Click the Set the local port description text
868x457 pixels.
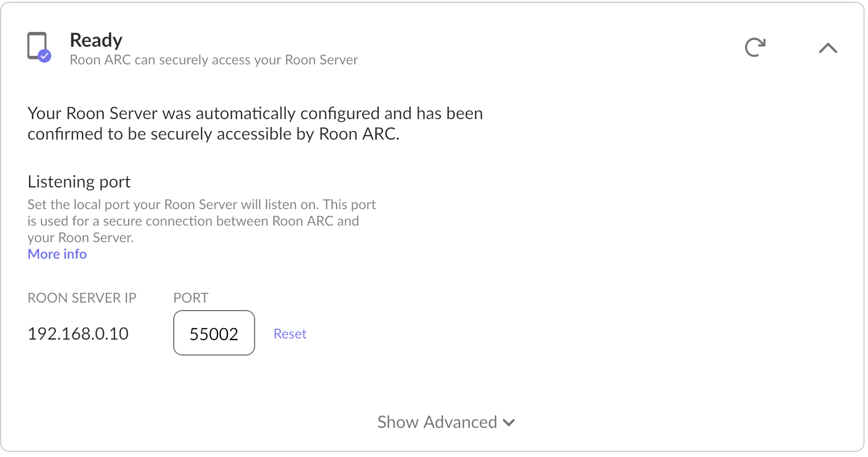point(202,221)
